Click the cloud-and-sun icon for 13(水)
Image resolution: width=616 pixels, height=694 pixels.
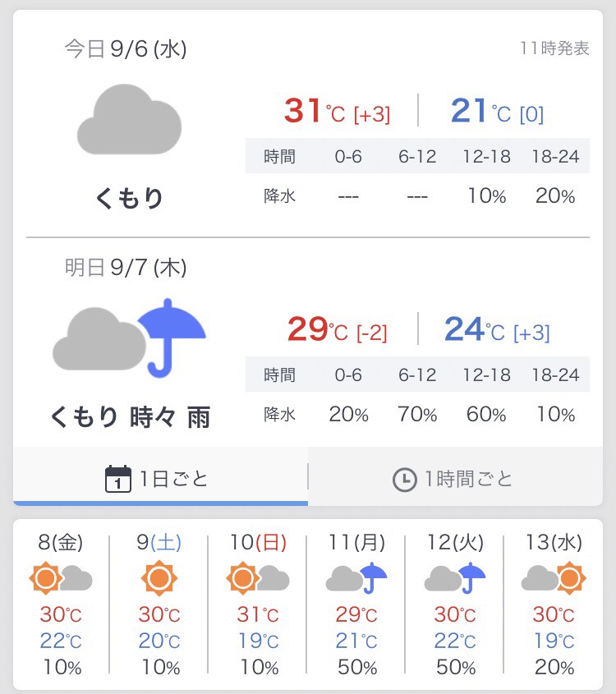[x=553, y=579]
